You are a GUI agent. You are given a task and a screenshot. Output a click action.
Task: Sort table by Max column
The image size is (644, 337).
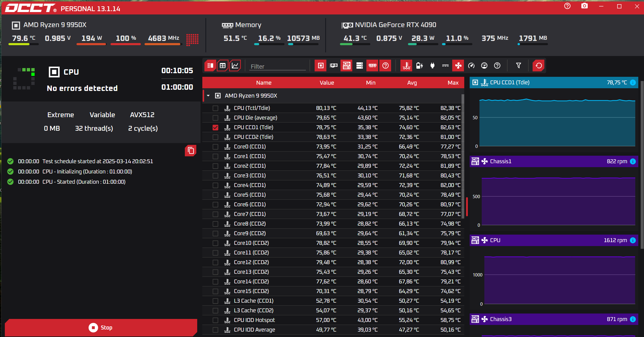tap(453, 83)
